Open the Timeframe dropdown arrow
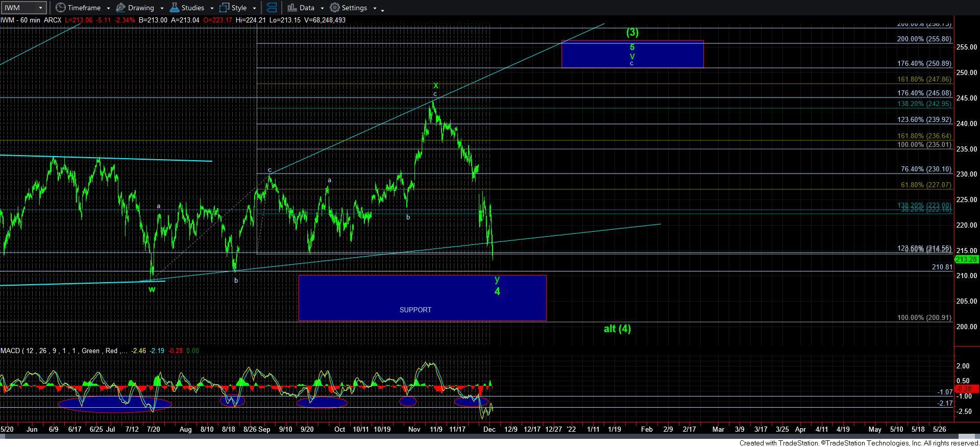 pos(108,8)
